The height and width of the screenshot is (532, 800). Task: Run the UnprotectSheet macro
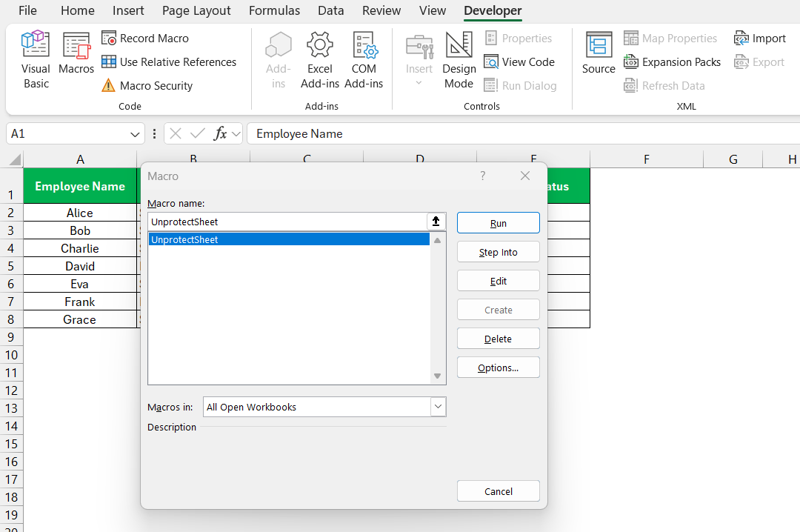498,223
